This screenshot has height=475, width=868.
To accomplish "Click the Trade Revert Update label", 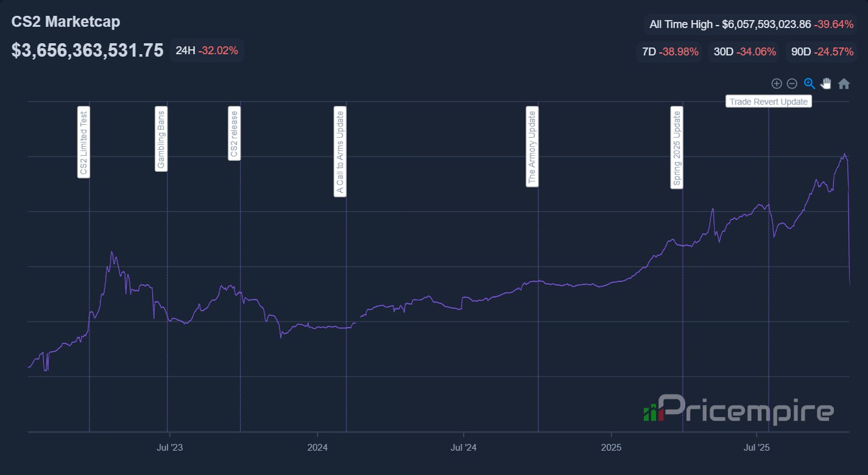I will (769, 102).
